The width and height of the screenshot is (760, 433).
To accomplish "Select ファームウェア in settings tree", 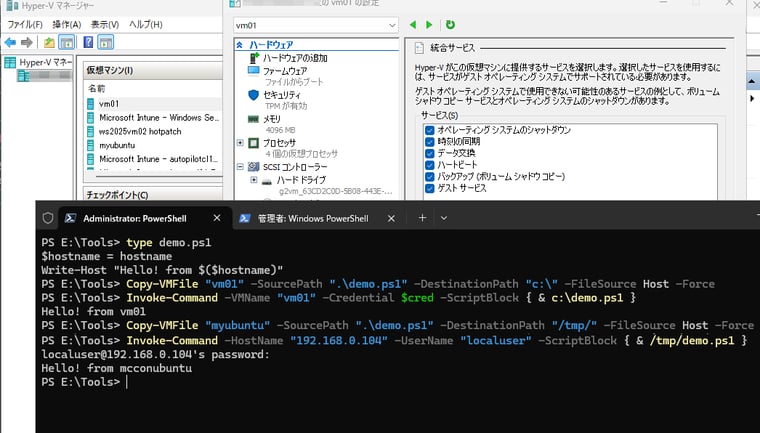I will [x=285, y=71].
